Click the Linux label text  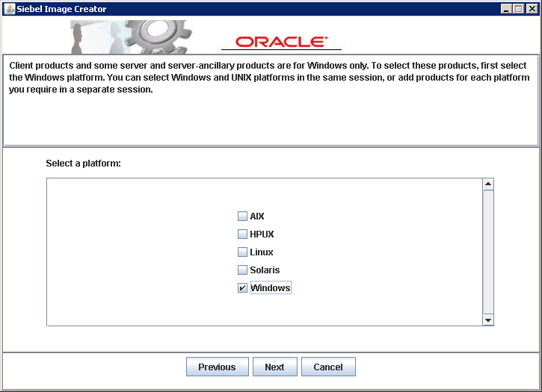262,252
